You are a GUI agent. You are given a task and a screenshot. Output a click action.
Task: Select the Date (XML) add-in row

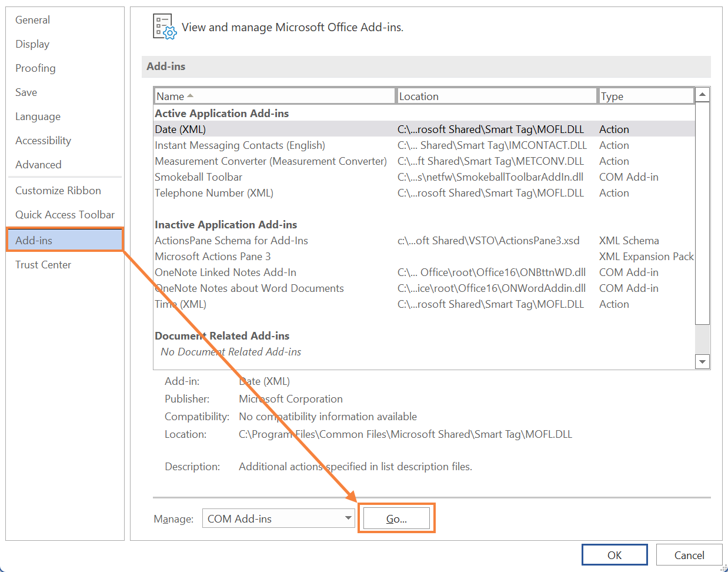[424, 129]
